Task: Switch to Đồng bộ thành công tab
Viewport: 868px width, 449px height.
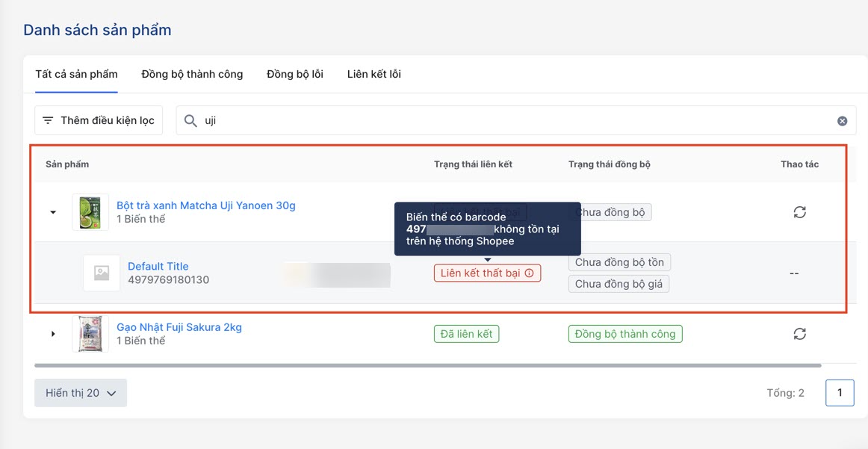Action: [x=192, y=74]
